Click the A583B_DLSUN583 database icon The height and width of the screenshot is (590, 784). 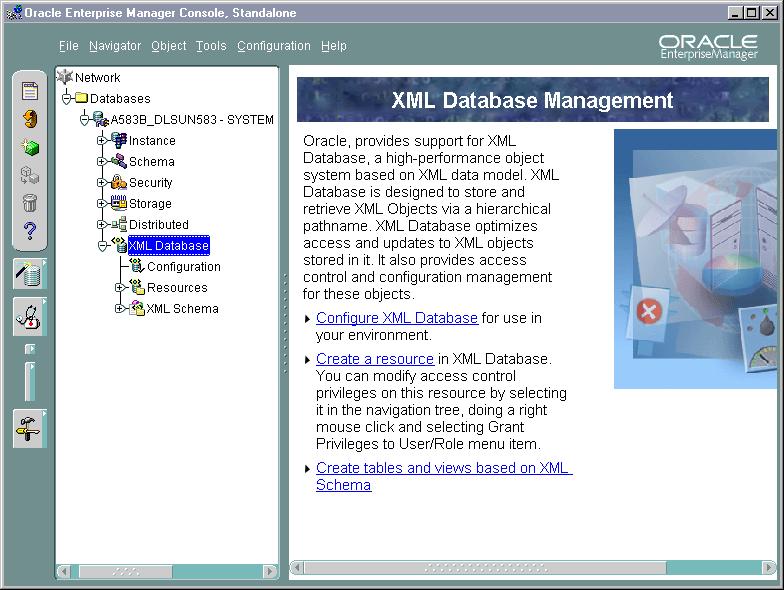101,120
